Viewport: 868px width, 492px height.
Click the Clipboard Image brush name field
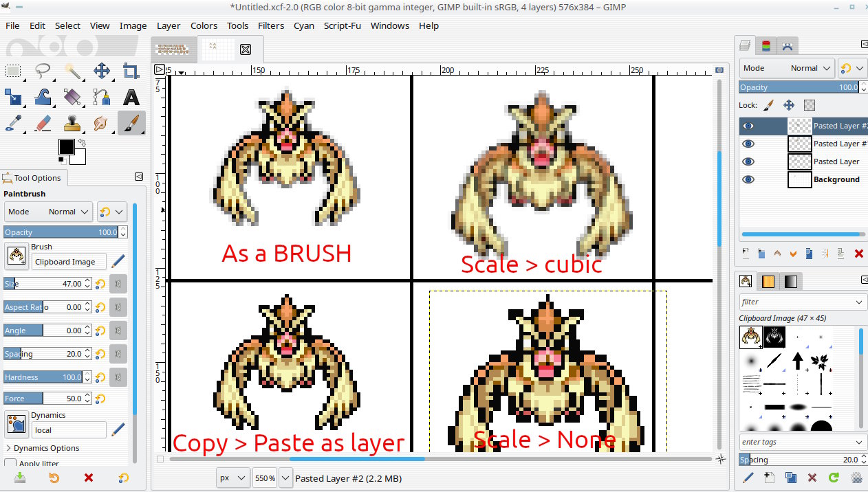[69, 262]
